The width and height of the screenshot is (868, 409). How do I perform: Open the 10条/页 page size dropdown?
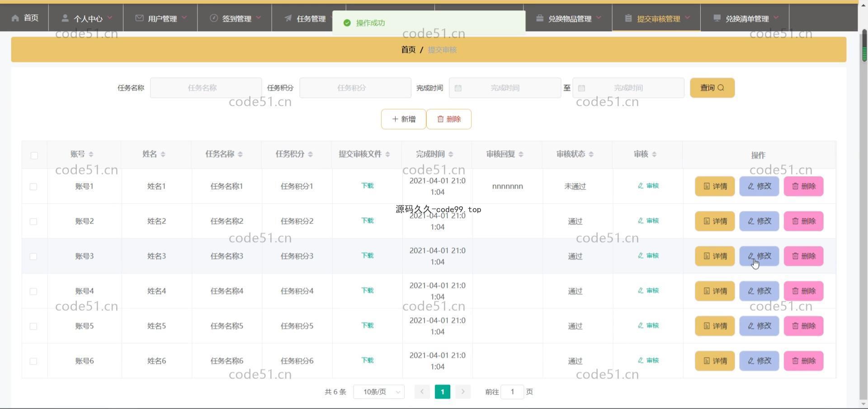[379, 392]
